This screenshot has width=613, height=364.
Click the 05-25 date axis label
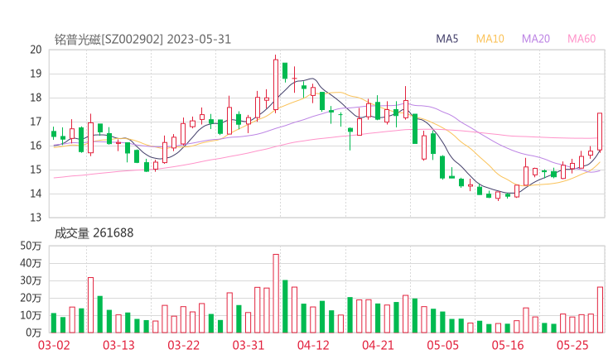572,345
